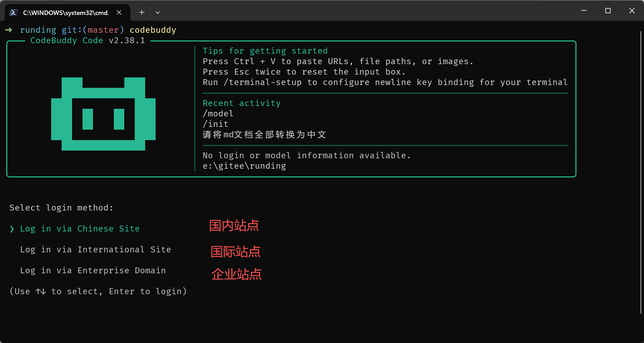This screenshot has width=644, height=343.
Task: Choose Log in via Chinese Site
Action: tap(80, 229)
